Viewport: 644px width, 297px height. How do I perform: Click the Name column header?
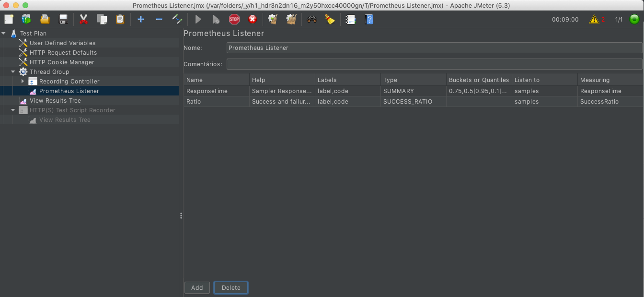(x=217, y=80)
